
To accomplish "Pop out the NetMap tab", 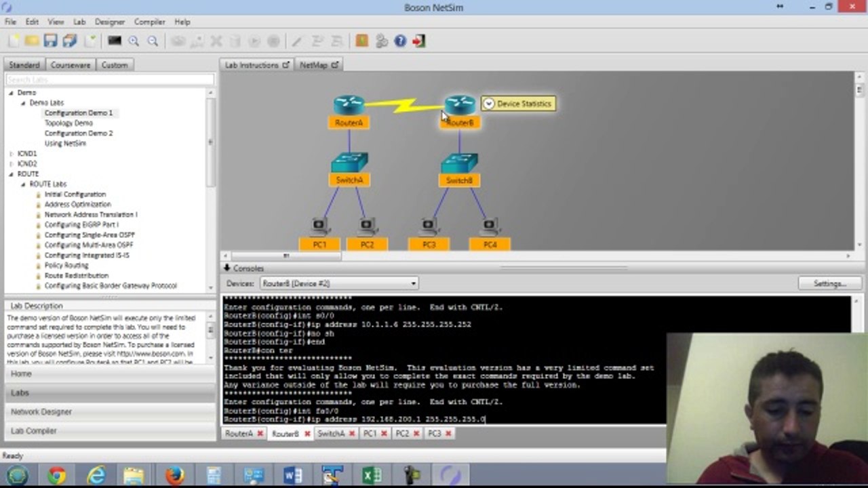I will [x=334, y=65].
